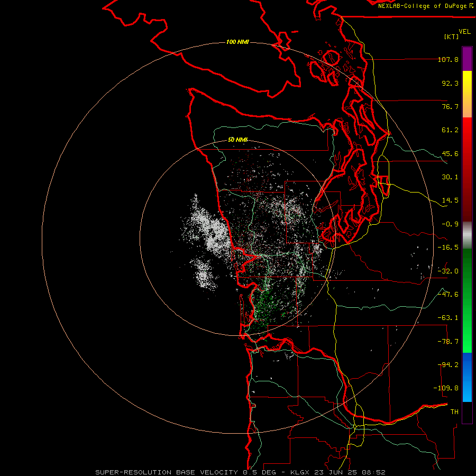Viewport: 476px width, 476px height.
Task: Click the -16.5 velocity scale value
Action: point(448,248)
